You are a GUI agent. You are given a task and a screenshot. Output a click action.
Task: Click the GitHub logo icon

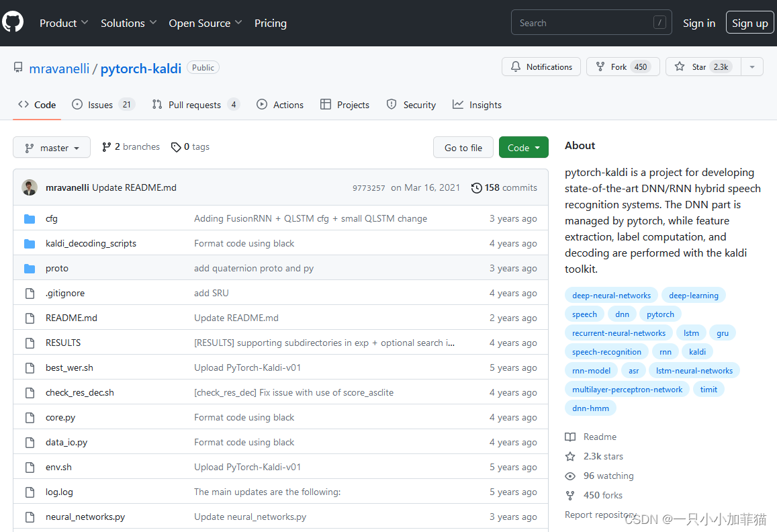coord(13,22)
